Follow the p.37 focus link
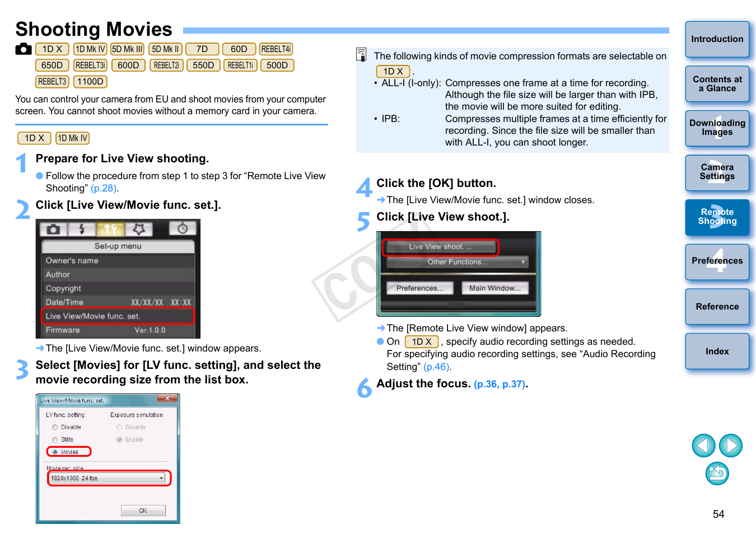756x534 pixels. (x=514, y=384)
